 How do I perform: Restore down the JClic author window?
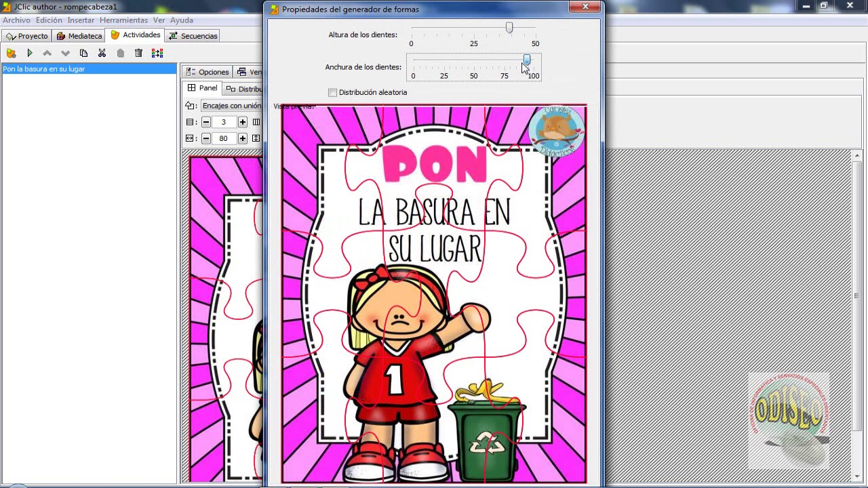pos(824,6)
